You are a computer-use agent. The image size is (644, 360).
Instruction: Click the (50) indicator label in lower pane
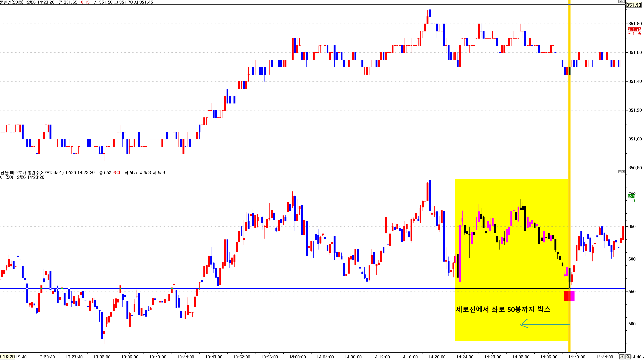9,177
